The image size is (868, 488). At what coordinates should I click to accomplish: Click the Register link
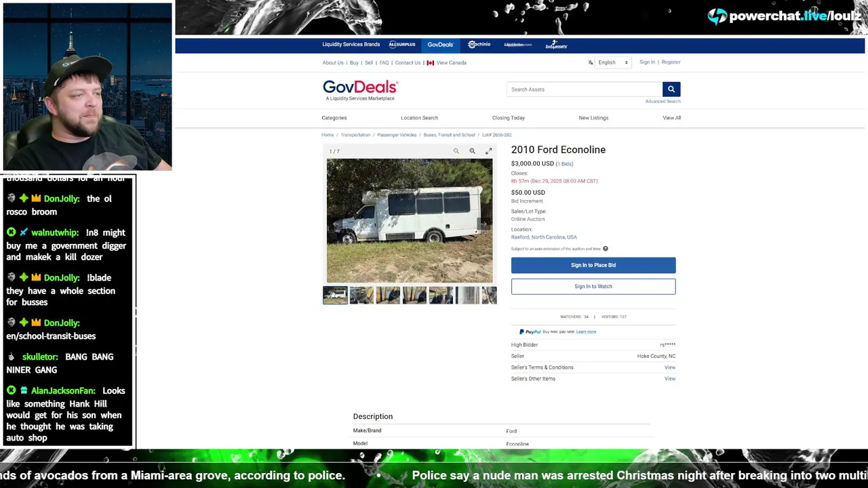click(671, 62)
